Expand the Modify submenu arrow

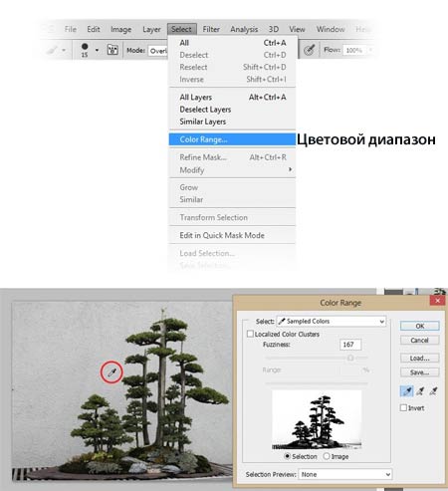(290, 169)
